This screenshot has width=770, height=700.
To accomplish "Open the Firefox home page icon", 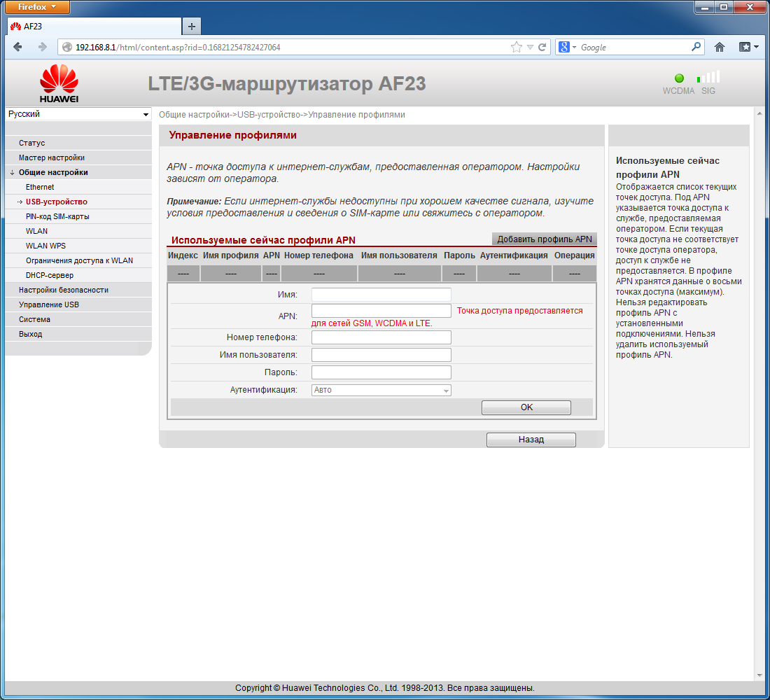I will click(x=720, y=47).
